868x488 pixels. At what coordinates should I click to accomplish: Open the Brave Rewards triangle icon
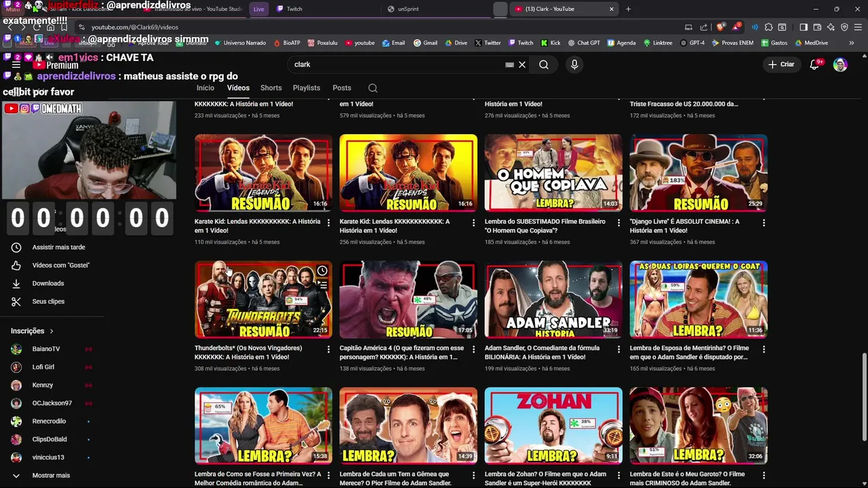point(735,27)
